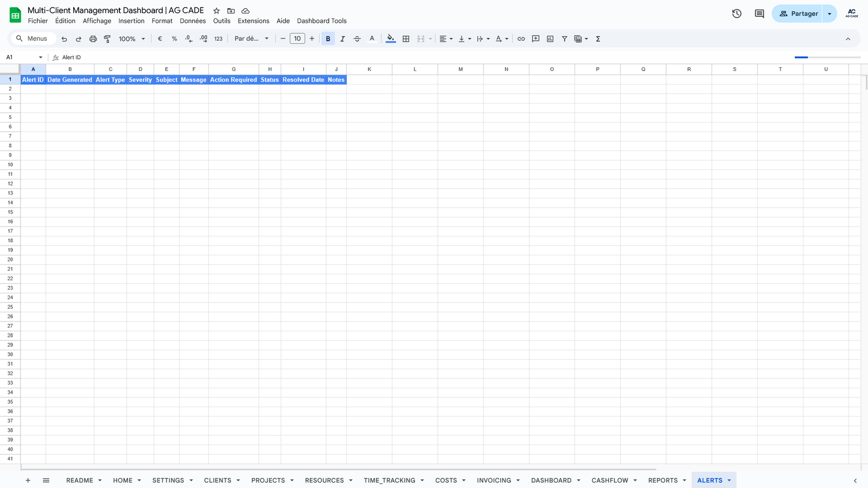The height and width of the screenshot is (488, 868).
Task: Open the fill color picker
Action: tap(391, 39)
